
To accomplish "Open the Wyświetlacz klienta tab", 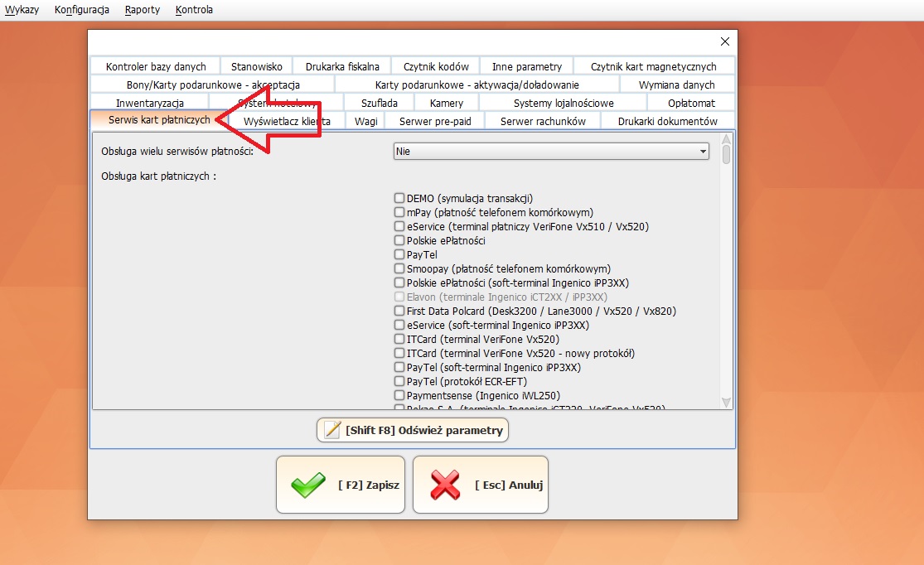I will coord(287,121).
